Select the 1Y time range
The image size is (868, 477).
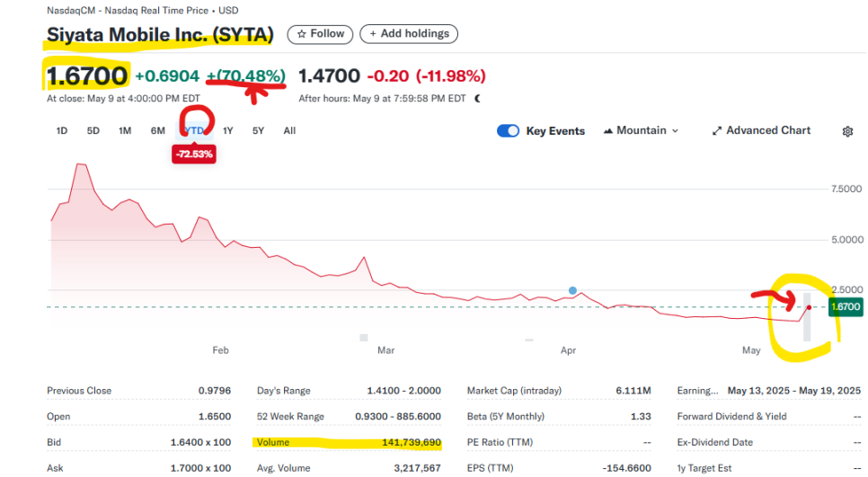point(227,130)
